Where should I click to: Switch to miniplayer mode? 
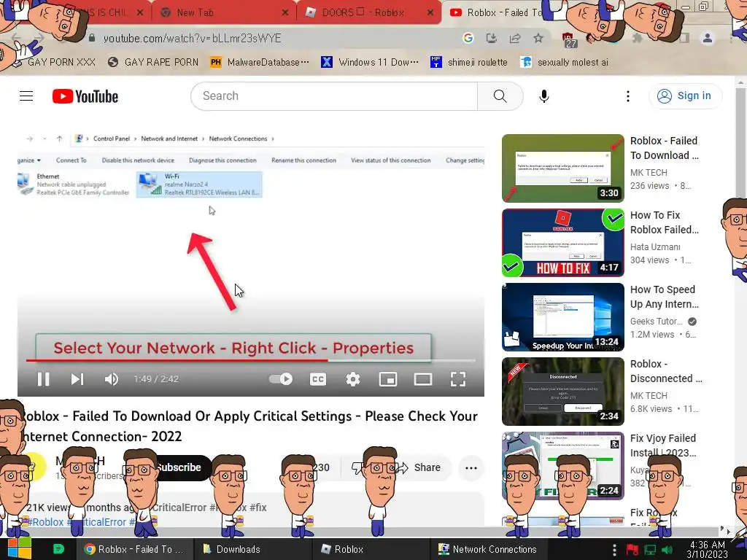388,379
